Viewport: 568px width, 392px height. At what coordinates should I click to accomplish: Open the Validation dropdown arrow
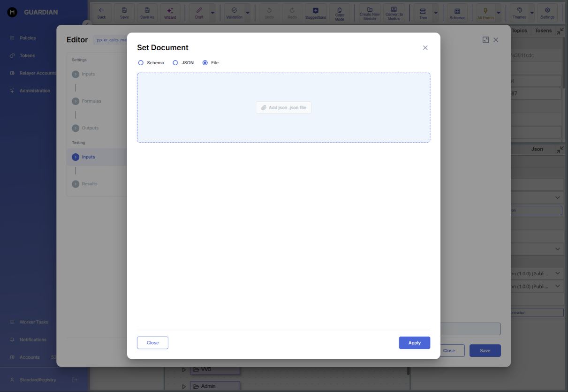pos(248,13)
